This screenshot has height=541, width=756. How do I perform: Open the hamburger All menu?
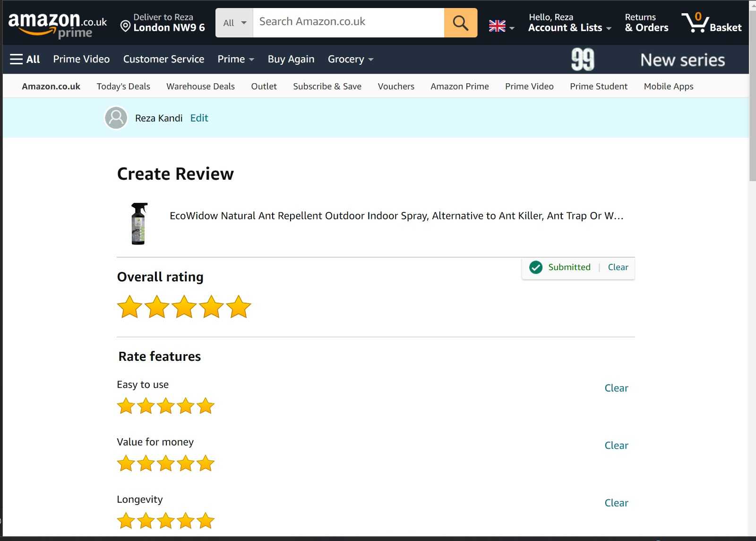point(25,59)
